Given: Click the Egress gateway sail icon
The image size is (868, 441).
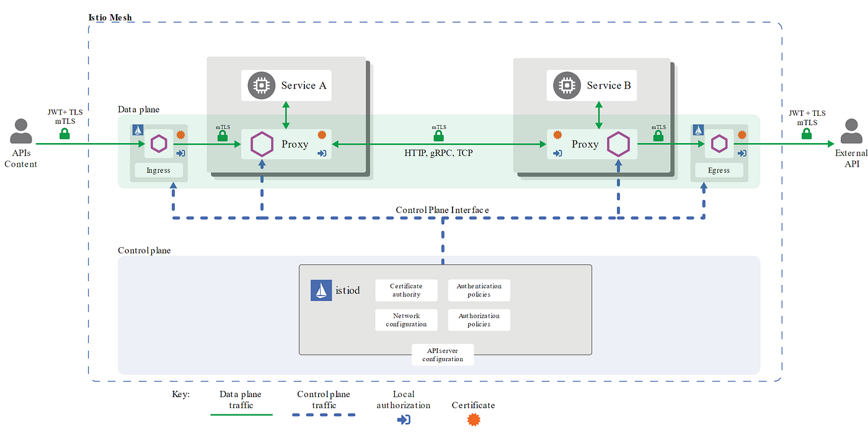Looking at the screenshot, I should 698,130.
